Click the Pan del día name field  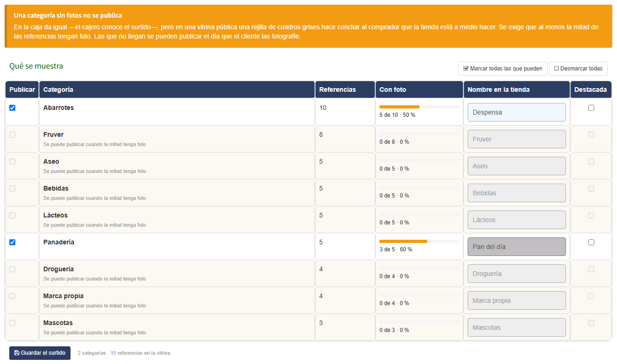click(517, 247)
